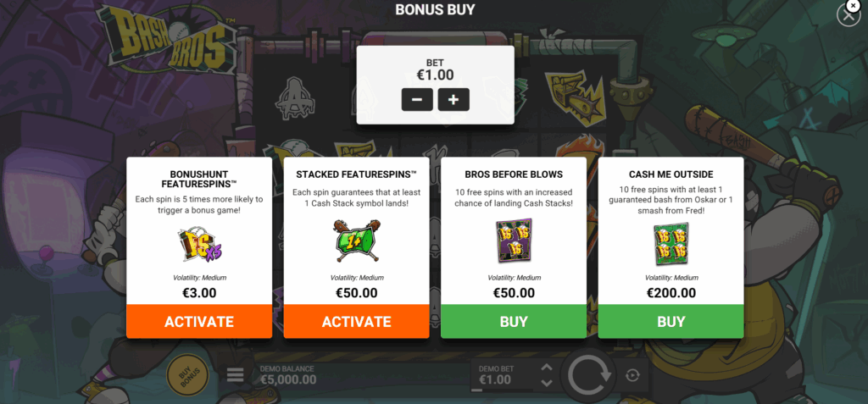Spin the reels with the spin button
The height and width of the screenshot is (404, 868).
(589, 376)
